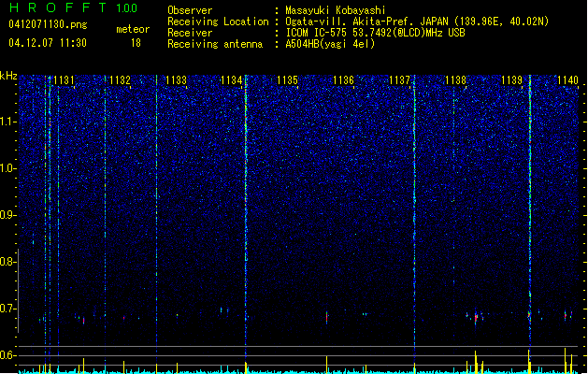This screenshot has width=588, height=374.
Task: Click the 1140 time marker
Action: (x=567, y=80)
